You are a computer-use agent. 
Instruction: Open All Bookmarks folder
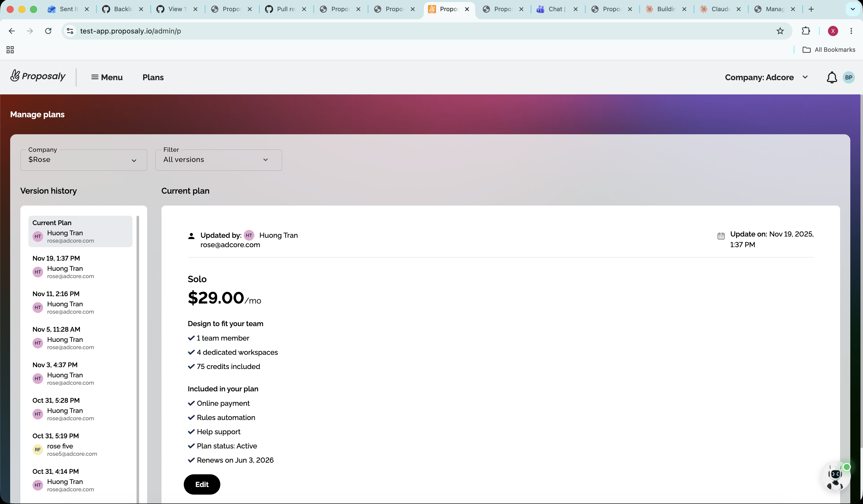point(829,50)
